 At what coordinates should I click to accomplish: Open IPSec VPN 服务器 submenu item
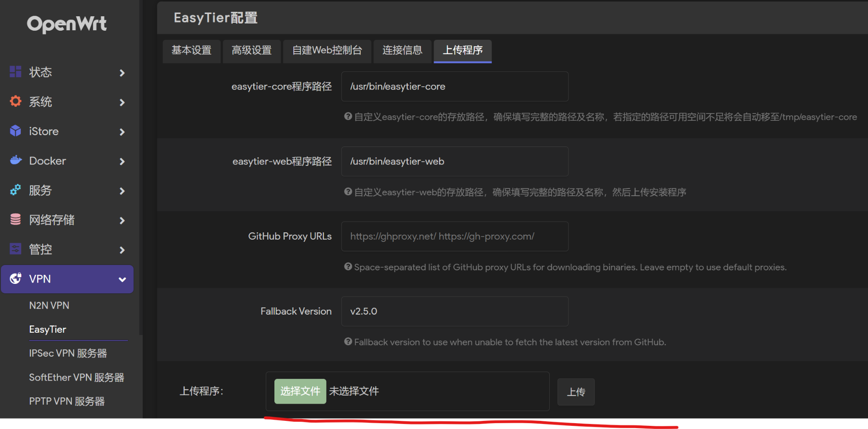pos(68,354)
